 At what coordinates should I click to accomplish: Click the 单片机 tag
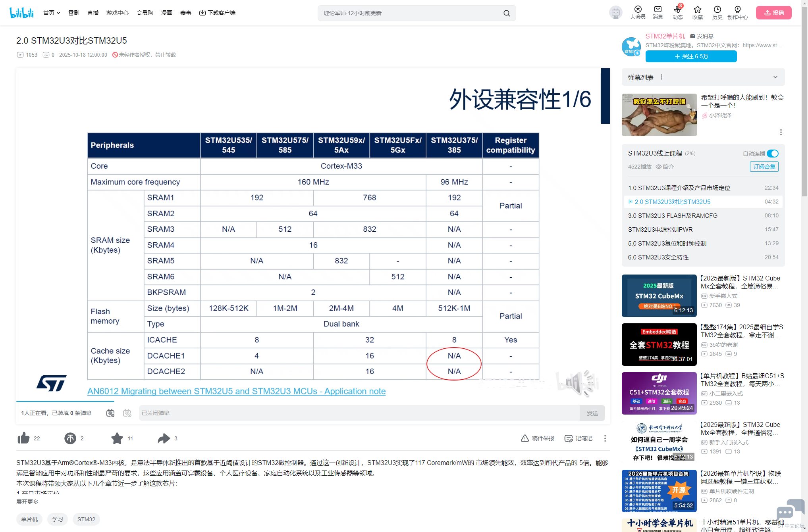point(29,519)
